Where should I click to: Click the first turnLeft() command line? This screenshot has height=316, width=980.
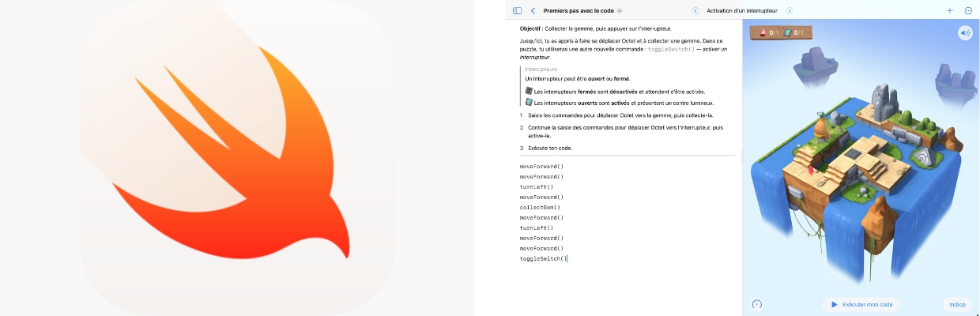point(537,186)
